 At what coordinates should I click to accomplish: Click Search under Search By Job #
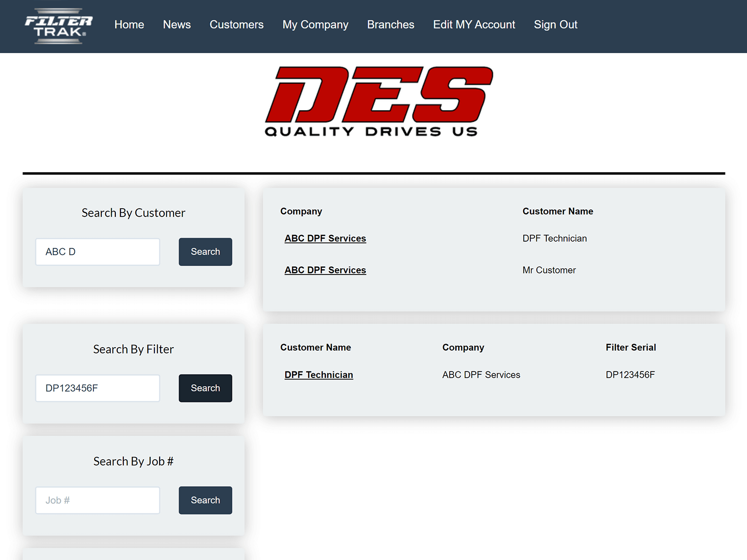[x=205, y=500]
